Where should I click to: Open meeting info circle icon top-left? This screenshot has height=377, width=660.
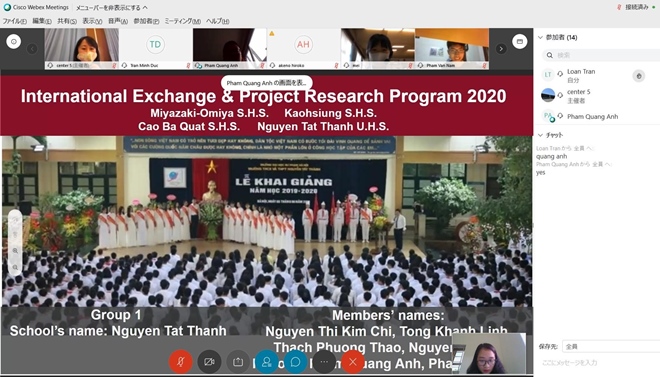coord(13,41)
